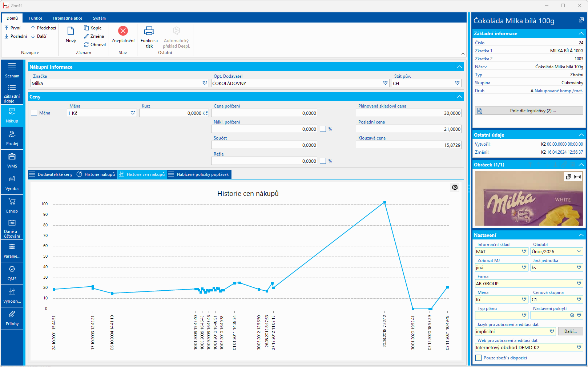Open Základní údaje section in sidebar
This screenshot has width=588, height=367.
[x=12, y=93]
